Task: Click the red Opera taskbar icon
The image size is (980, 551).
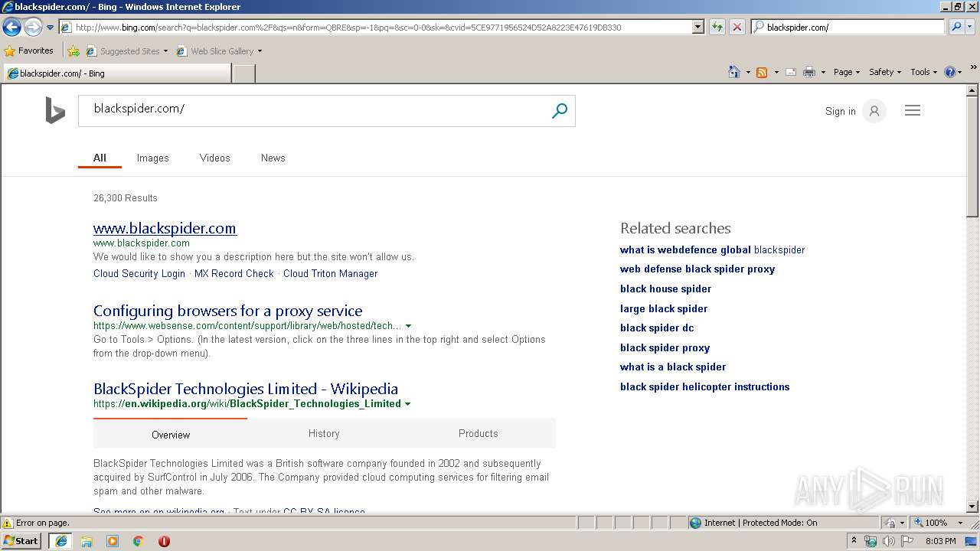Action: [164, 541]
